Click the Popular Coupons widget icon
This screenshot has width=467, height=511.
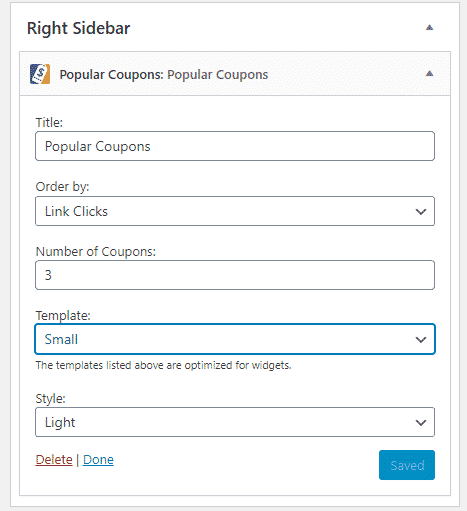tap(40, 74)
